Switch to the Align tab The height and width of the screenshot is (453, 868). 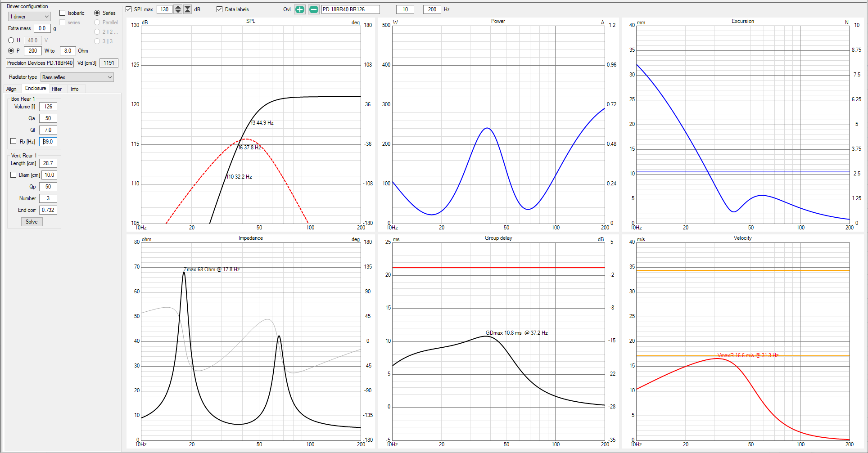click(x=12, y=89)
